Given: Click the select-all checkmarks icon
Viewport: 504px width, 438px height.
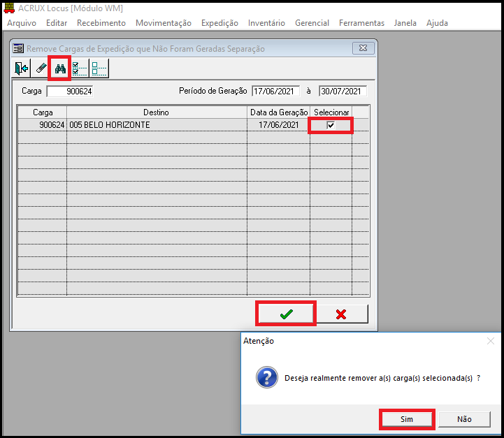Looking at the screenshot, I should [x=79, y=68].
